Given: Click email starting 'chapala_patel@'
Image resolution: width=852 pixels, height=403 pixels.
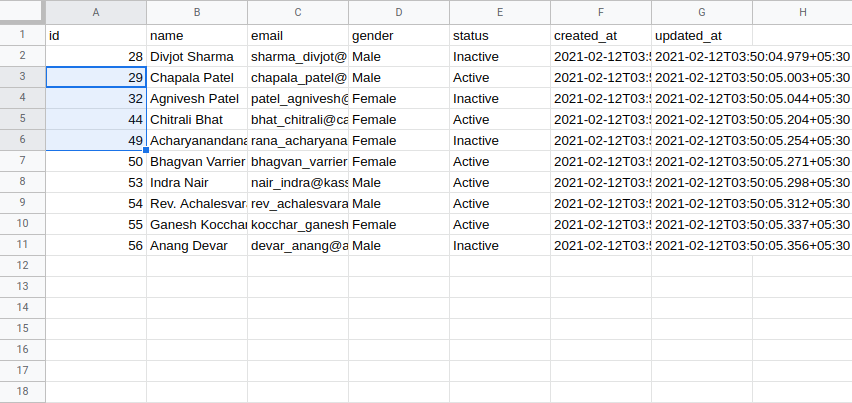Looking at the screenshot, I should tap(298, 77).
